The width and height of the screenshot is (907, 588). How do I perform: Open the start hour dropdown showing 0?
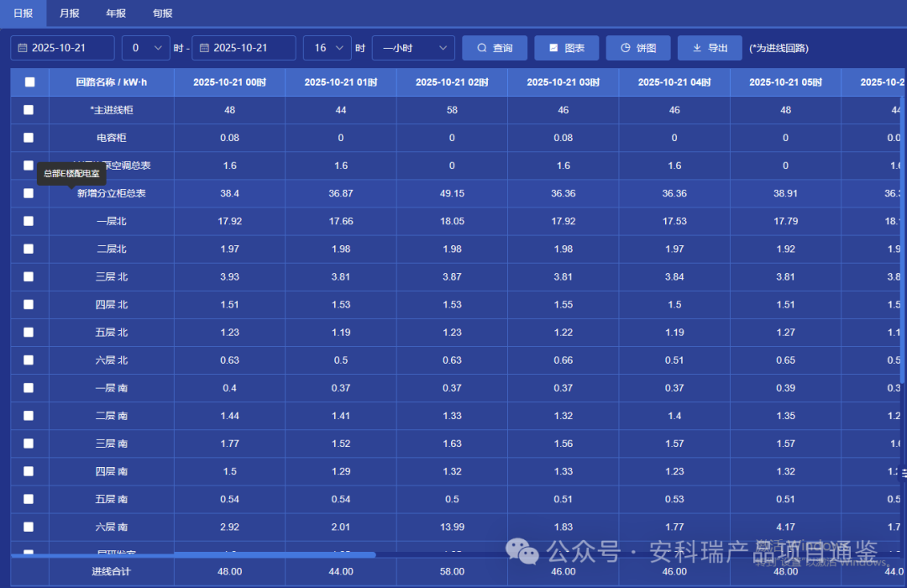[x=146, y=48]
